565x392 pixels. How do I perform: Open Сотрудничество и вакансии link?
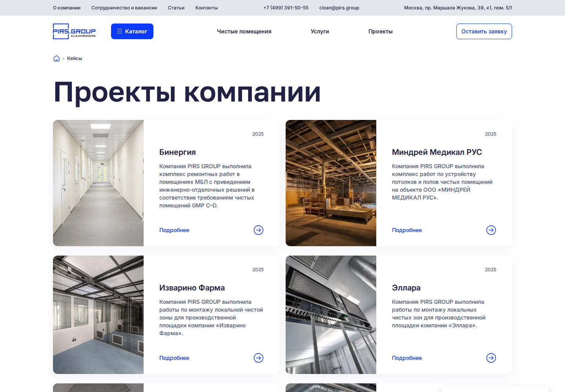click(x=124, y=8)
